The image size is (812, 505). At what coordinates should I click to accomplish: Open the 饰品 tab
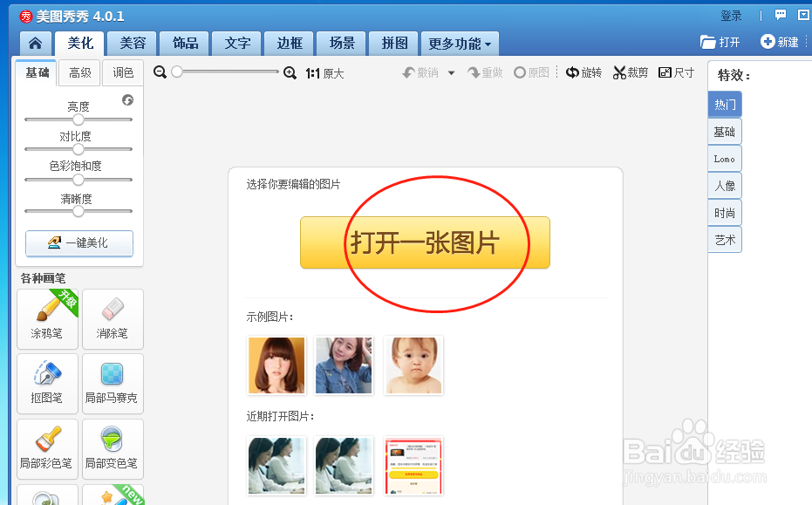(x=185, y=44)
